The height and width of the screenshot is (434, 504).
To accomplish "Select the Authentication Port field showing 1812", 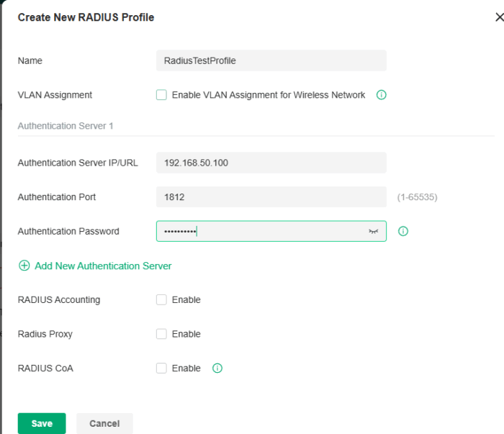I will coord(271,196).
